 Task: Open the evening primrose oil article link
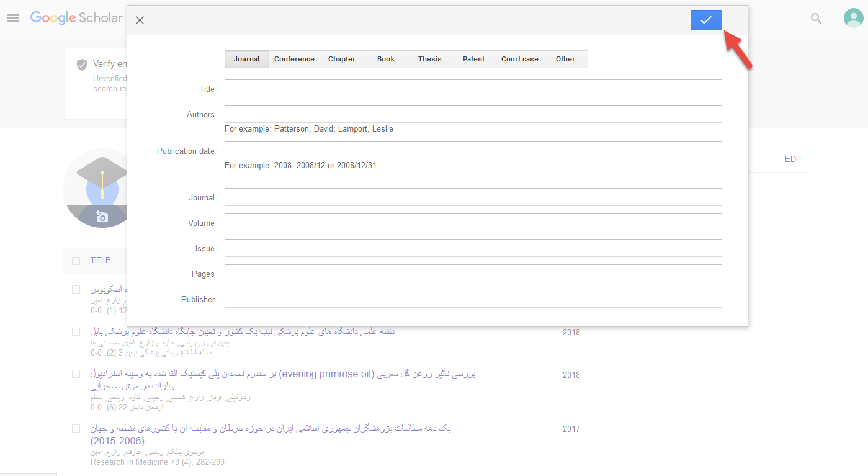283,374
